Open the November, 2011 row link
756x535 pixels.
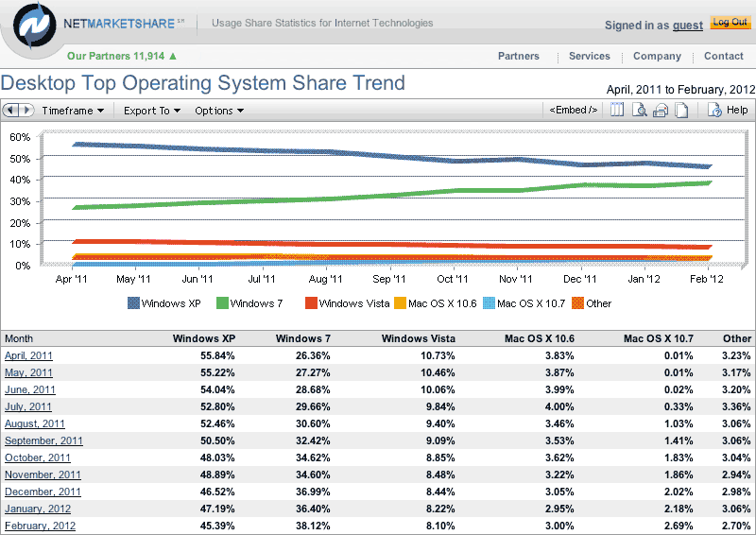[x=43, y=475]
